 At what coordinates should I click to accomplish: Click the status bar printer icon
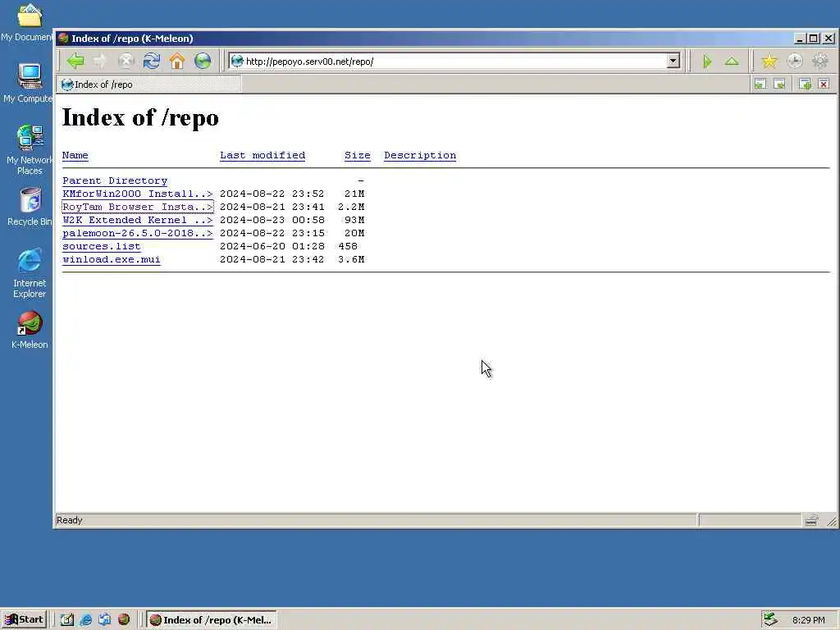coord(811,519)
